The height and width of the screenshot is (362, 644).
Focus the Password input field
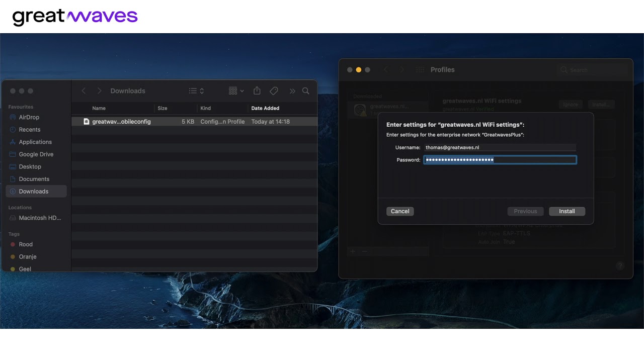pyautogui.click(x=500, y=160)
